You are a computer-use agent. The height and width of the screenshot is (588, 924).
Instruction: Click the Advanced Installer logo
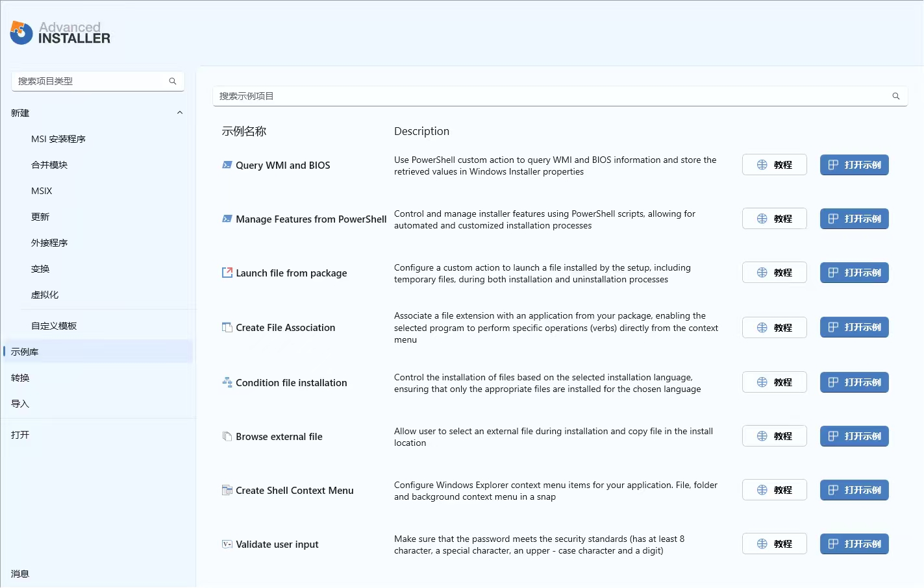tap(60, 32)
